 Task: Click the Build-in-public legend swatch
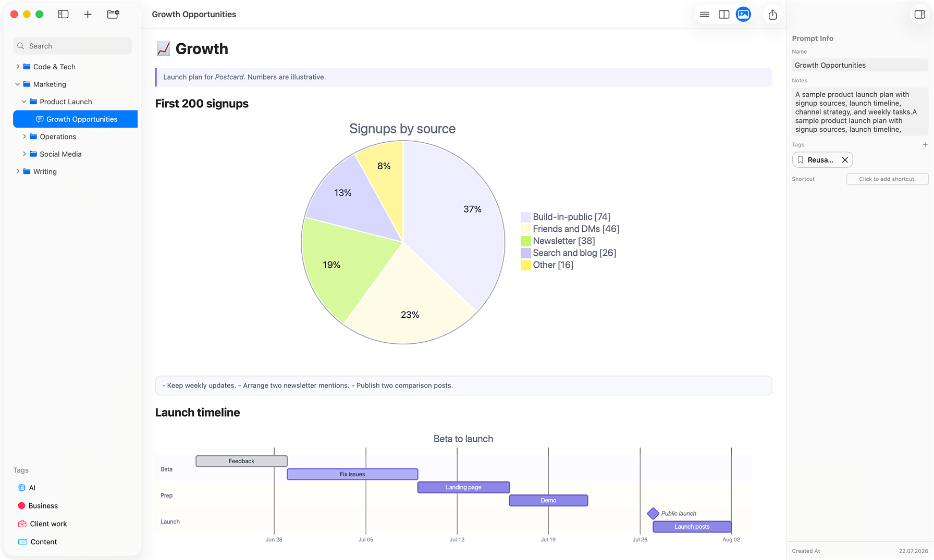pyautogui.click(x=526, y=217)
